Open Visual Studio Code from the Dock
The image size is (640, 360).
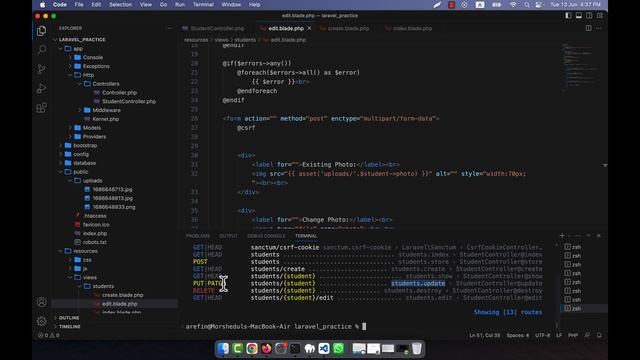(324, 349)
